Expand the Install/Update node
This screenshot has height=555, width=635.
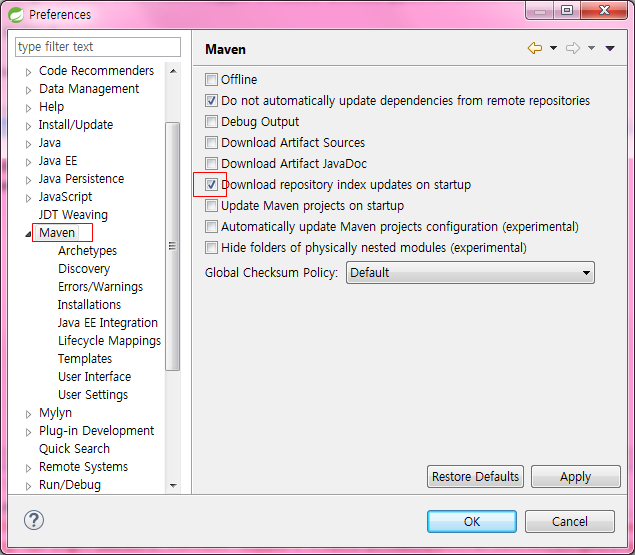click(28, 126)
